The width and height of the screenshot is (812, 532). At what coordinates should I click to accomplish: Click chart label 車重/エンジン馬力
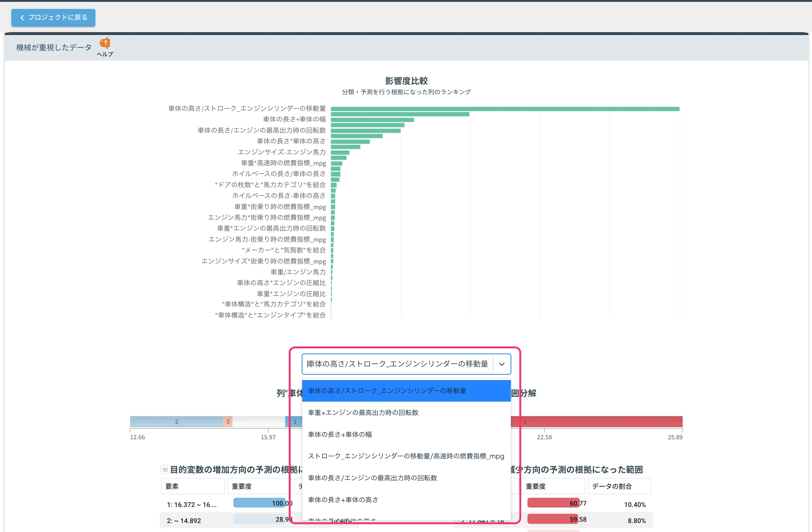coord(298,272)
